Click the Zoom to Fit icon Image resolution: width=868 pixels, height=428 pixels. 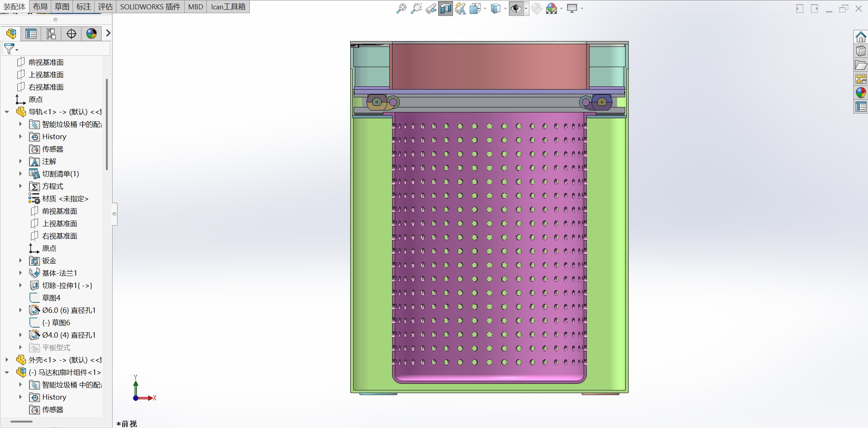pyautogui.click(x=401, y=9)
